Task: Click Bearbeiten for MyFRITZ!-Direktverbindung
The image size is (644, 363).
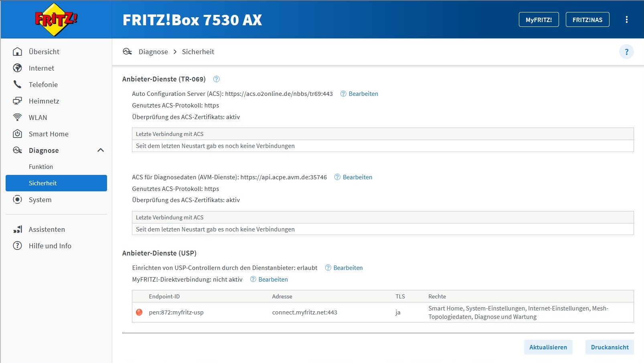Action: (273, 280)
